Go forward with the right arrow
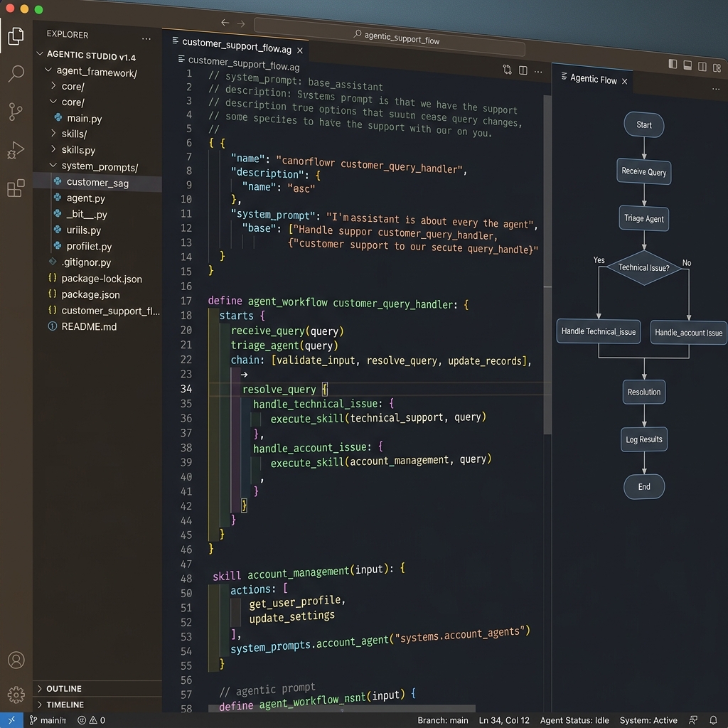 click(241, 23)
